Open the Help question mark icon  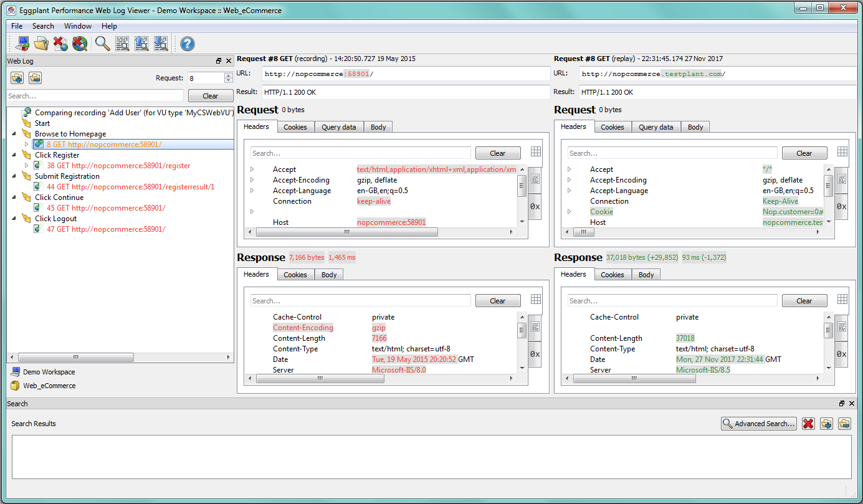click(187, 44)
